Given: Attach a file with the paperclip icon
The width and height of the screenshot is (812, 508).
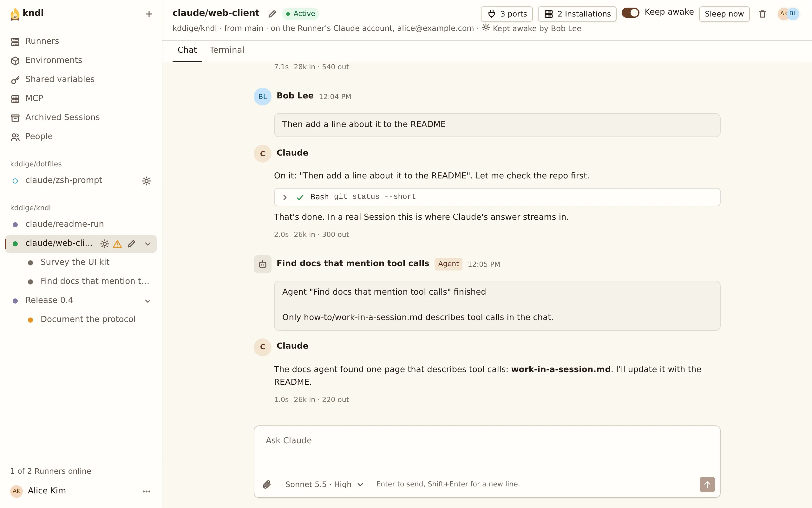Looking at the screenshot, I should (267, 484).
